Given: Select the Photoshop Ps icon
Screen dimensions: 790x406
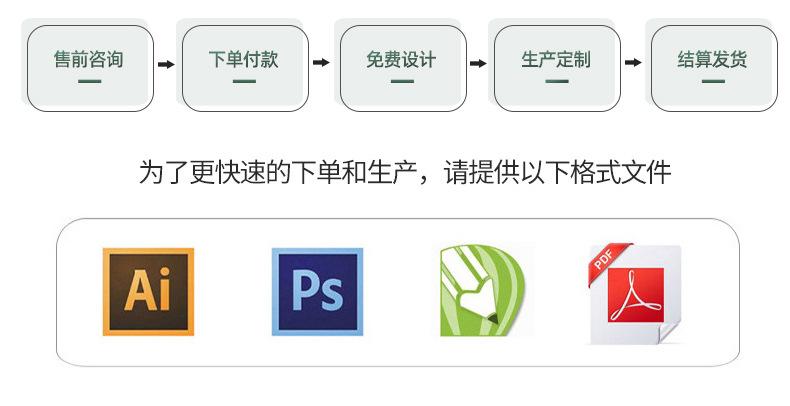Looking at the screenshot, I should coord(317,292).
